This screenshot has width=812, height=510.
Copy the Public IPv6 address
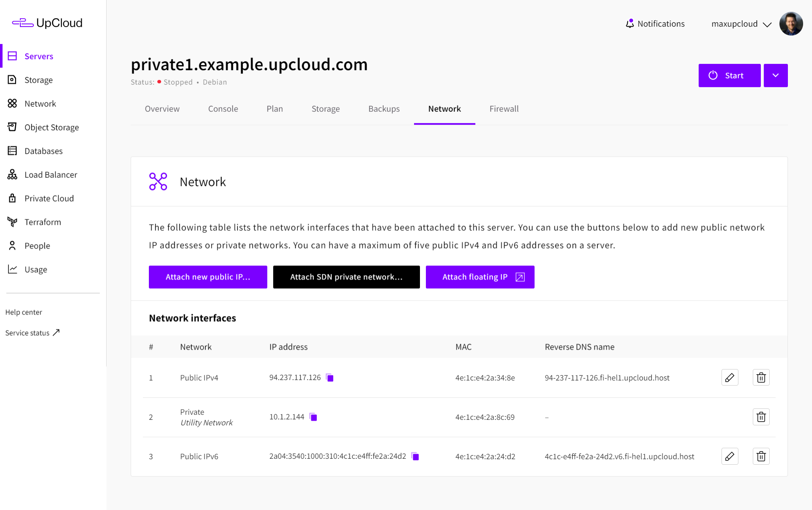[415, 457]
